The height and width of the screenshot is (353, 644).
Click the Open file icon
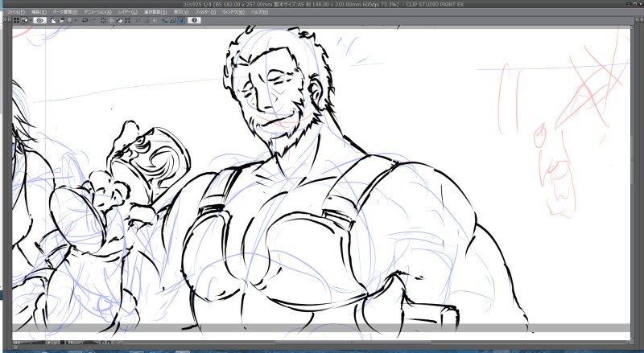pyautogui.click(x=62, y=20)
